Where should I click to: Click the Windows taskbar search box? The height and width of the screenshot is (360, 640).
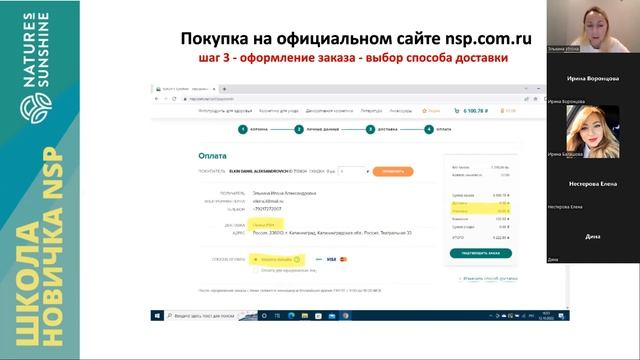[x=211, y=316]
